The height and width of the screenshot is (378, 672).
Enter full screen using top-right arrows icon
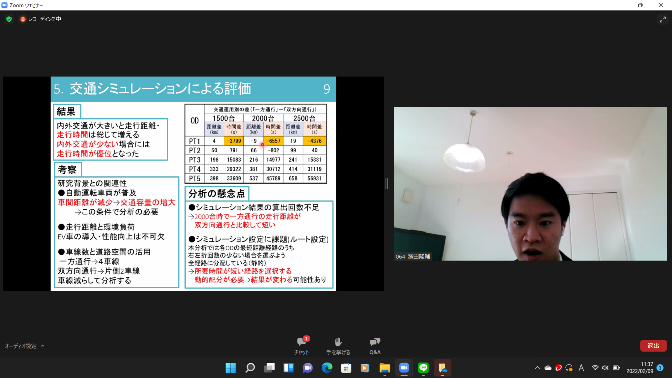(x=663, y=19)
